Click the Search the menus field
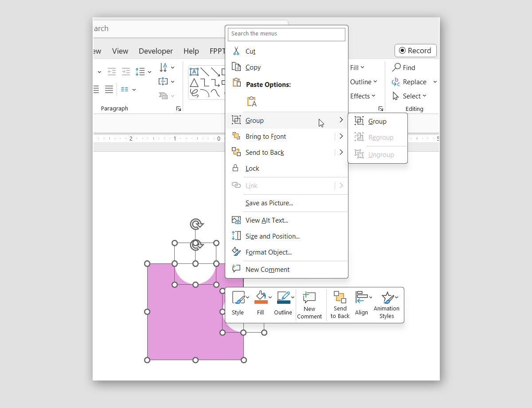532x408 pixels. point(286,34)
